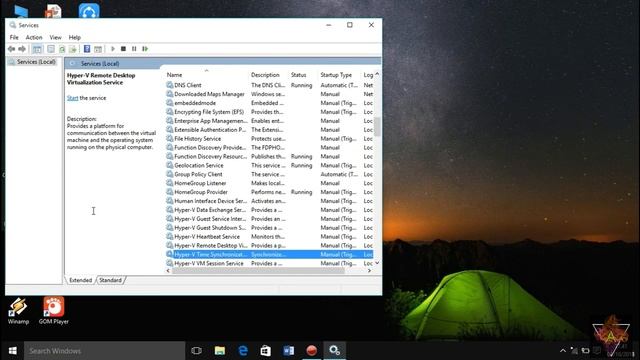Switch to the Standard tab
Screen dimensions: 640x360
point(110,280)
